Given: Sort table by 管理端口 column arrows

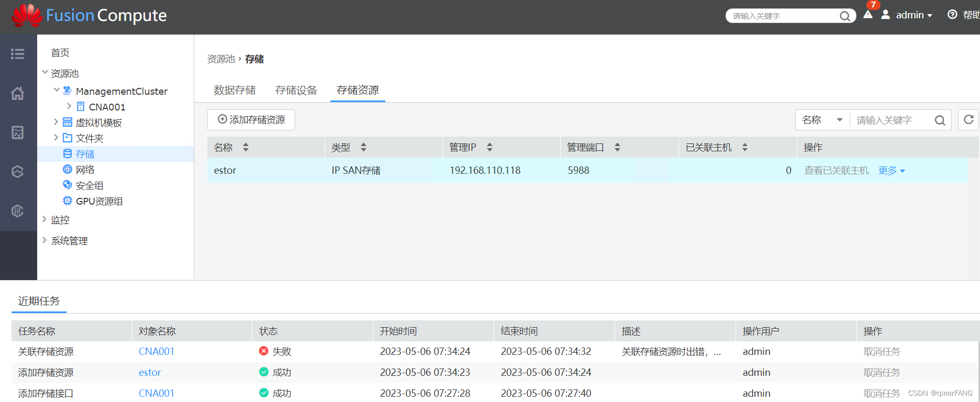Looking at the screenshot, I should click(x=617, y=148).
